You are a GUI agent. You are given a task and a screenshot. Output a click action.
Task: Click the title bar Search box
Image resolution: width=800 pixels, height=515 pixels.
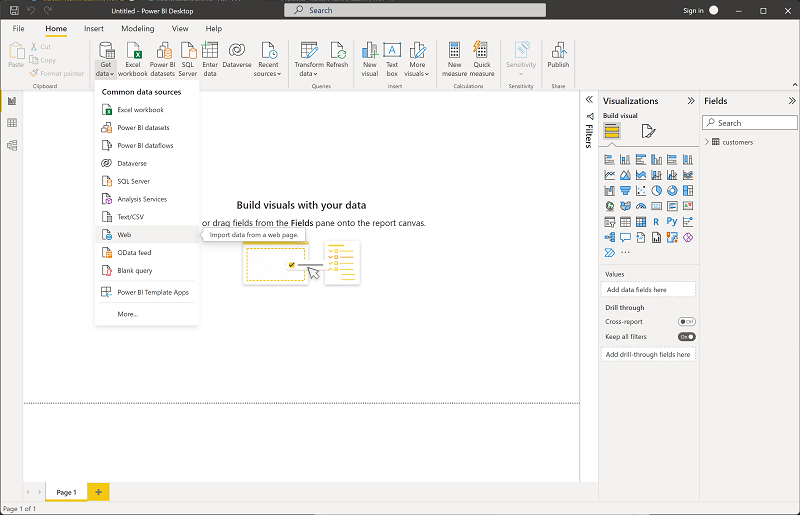coord(415,10)
